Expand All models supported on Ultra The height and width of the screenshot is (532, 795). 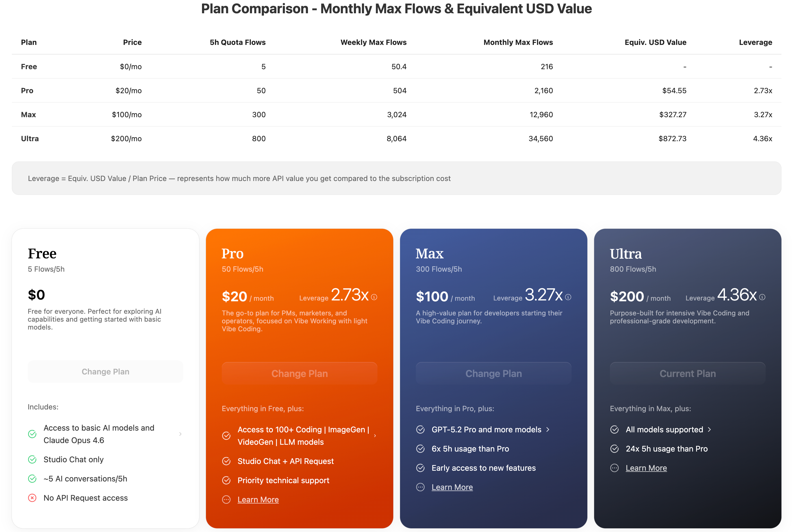710,429
